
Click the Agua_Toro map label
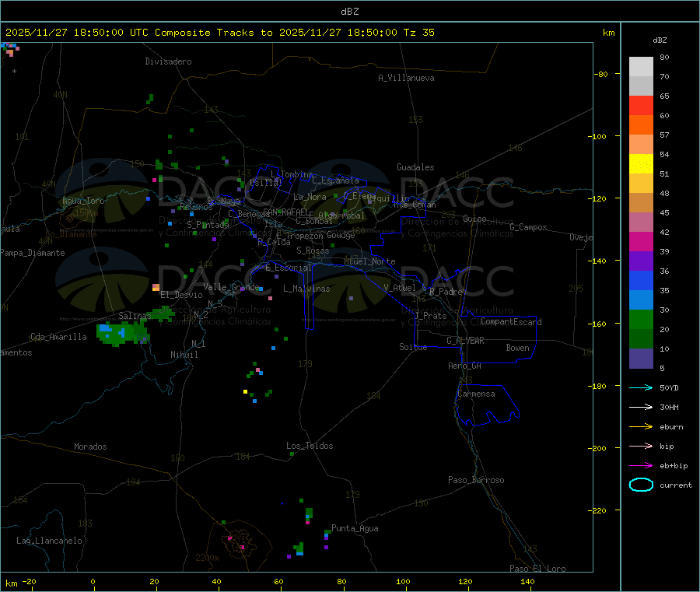click(x=83, y=201)
